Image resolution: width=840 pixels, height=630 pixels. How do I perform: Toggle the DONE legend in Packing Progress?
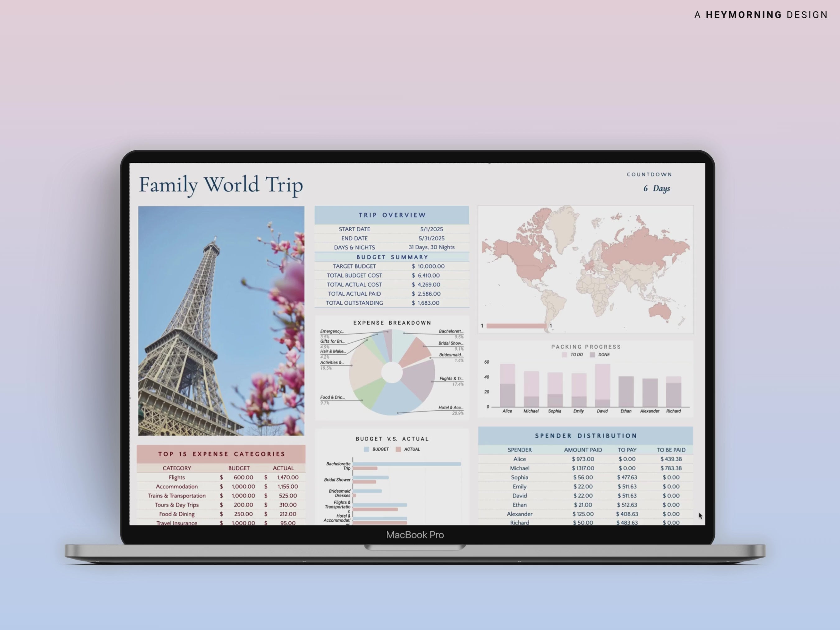[592, 355]
